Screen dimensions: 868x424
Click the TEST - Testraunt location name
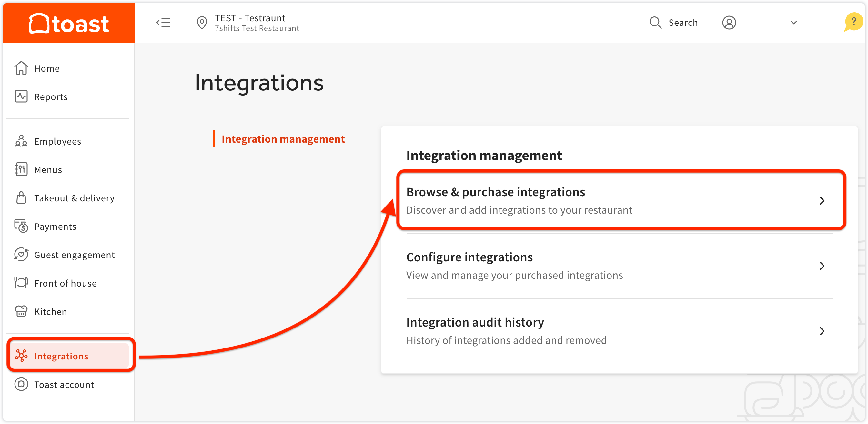point(250,18)
